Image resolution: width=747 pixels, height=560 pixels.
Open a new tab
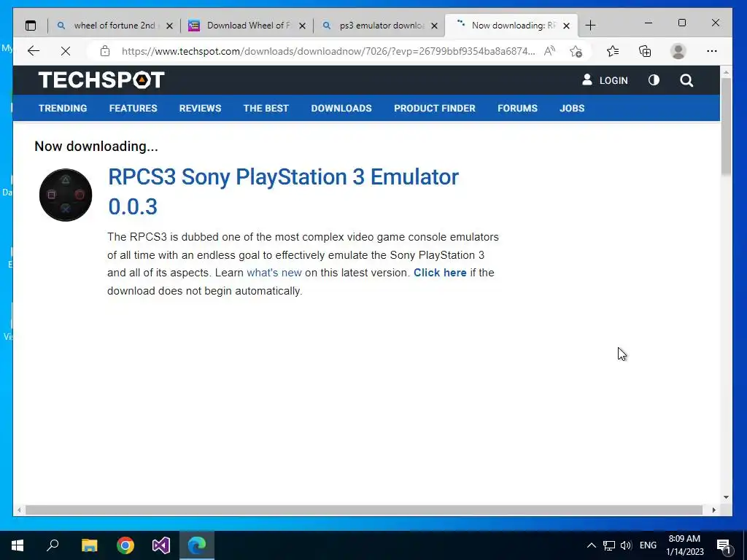[590, 26]
